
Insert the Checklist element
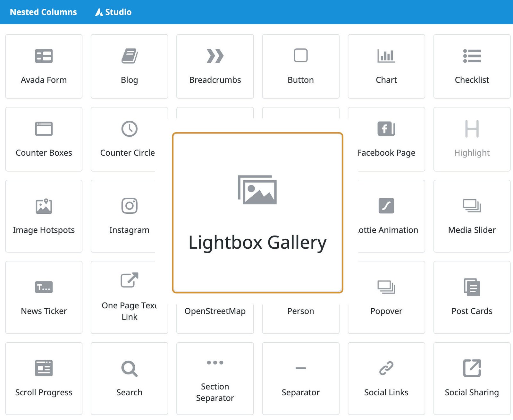point(472,66)
